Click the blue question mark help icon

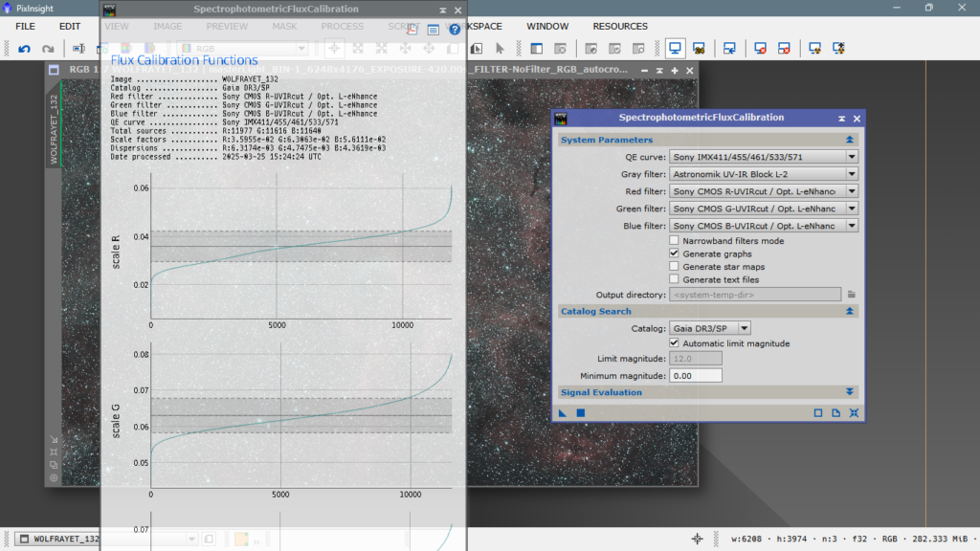455,30
